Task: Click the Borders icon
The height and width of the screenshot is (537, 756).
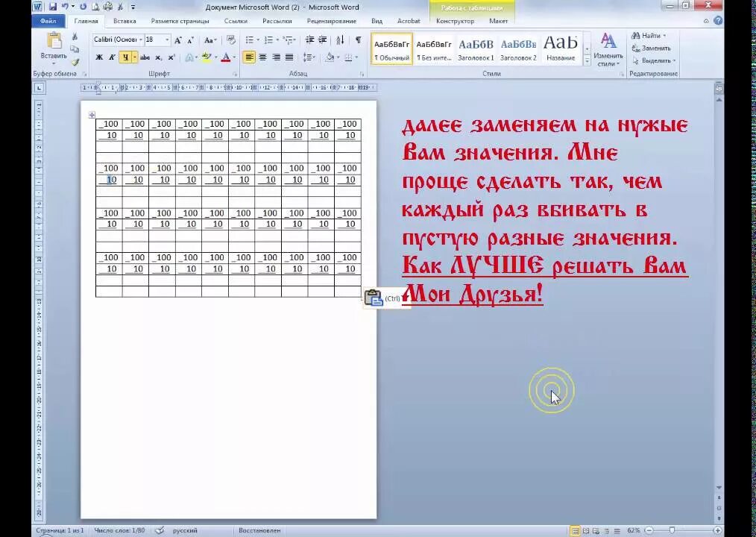Action: pos(349,57)
